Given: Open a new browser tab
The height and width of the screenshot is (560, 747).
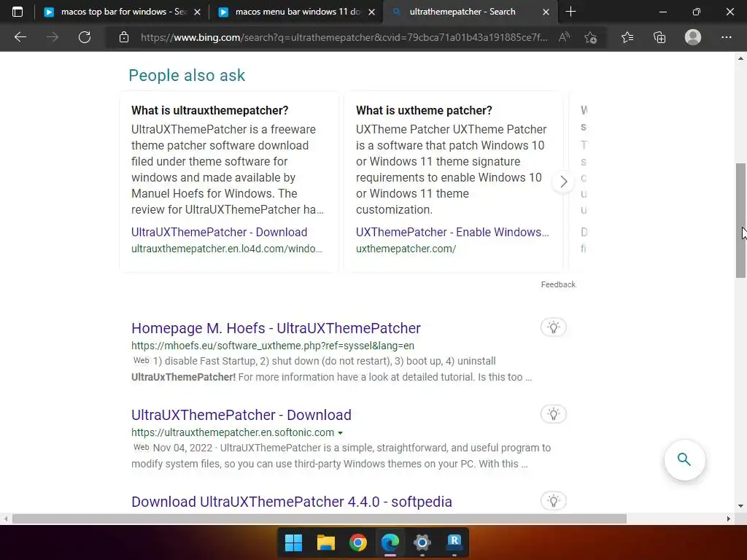Looking at the screenshot, I should [x=570, y=12].
